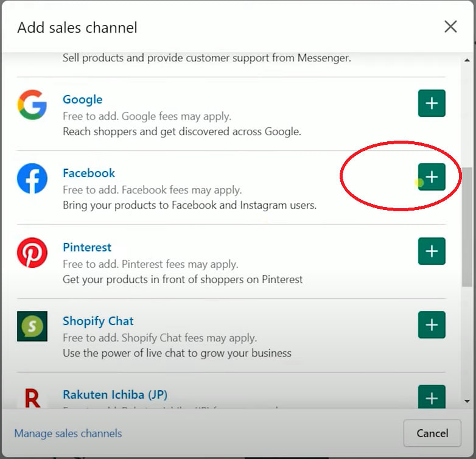
Task: Add the Pinterest sales channel
Action: (432, 251)
